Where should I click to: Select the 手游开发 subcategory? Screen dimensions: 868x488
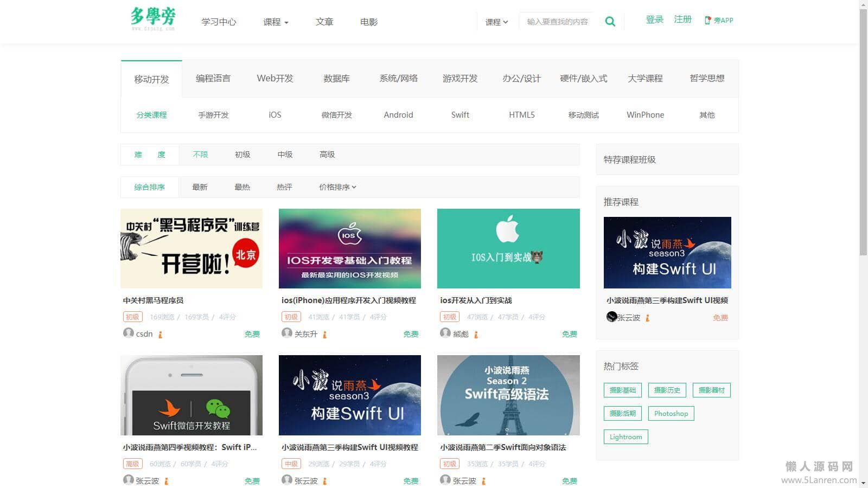point(213,115)
